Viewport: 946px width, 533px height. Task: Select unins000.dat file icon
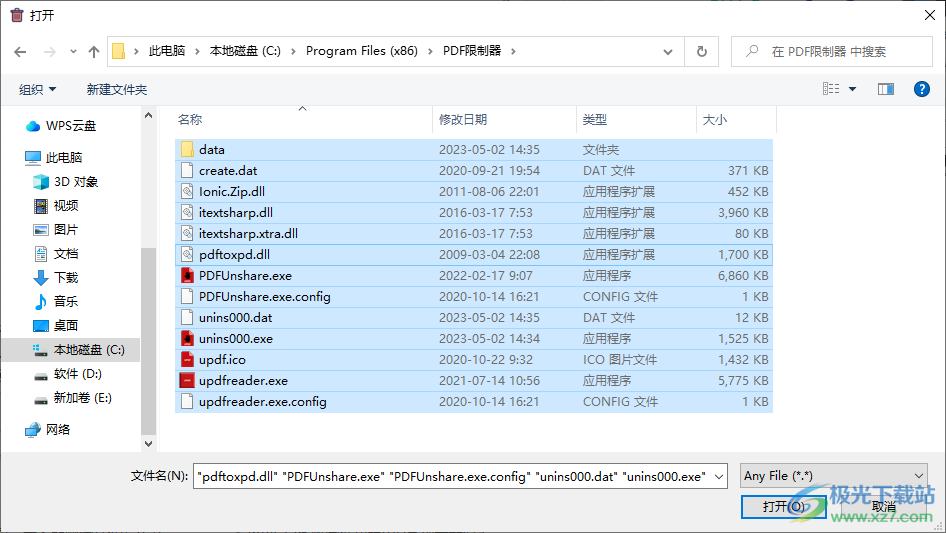click(188, 318)
